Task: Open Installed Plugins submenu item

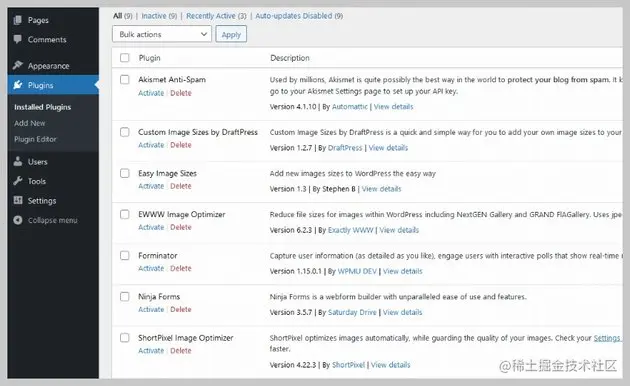Action: 43,107
